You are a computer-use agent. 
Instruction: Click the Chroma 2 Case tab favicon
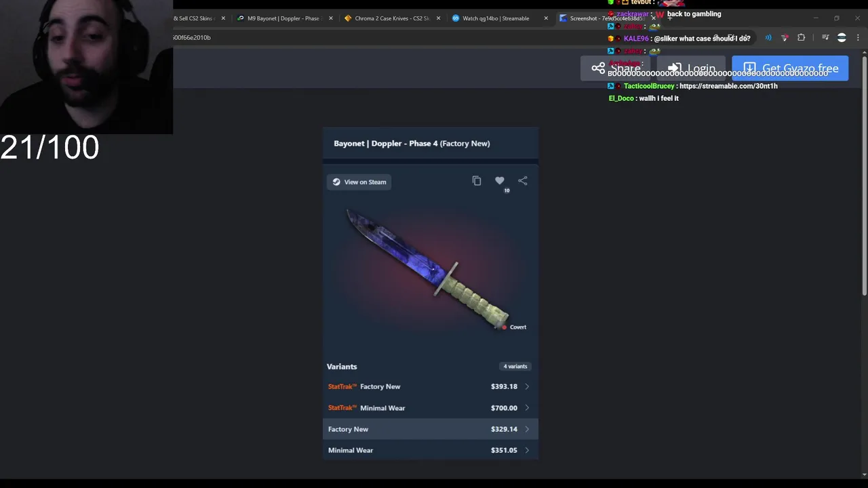(x=348, y=18)
